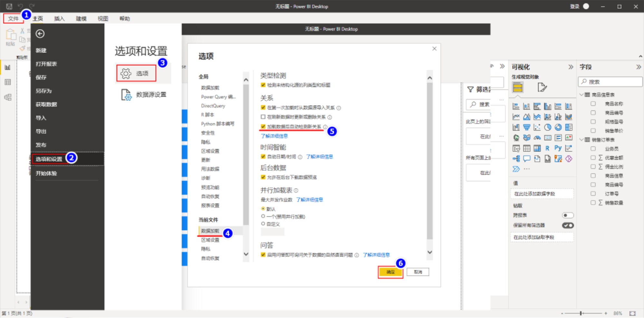Select the matrix visual
The height and width of the screenshot is (318, 644).
(x=537, y=148)
